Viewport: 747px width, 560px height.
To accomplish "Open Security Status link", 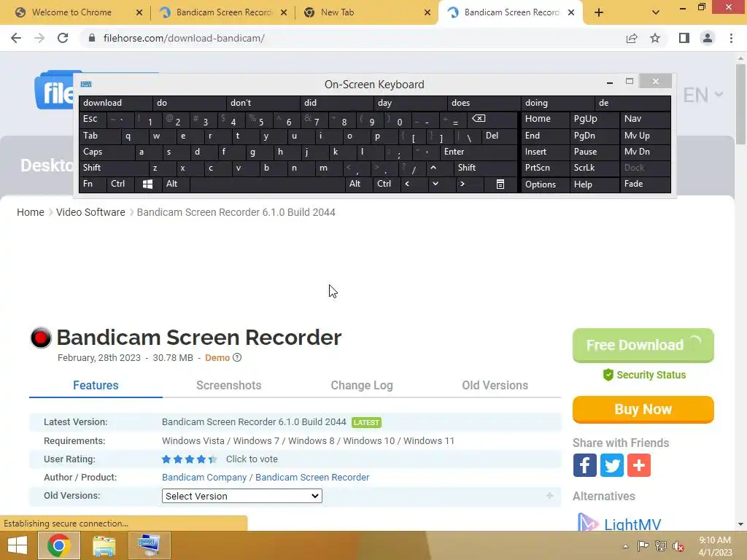I will coord(645,375).
